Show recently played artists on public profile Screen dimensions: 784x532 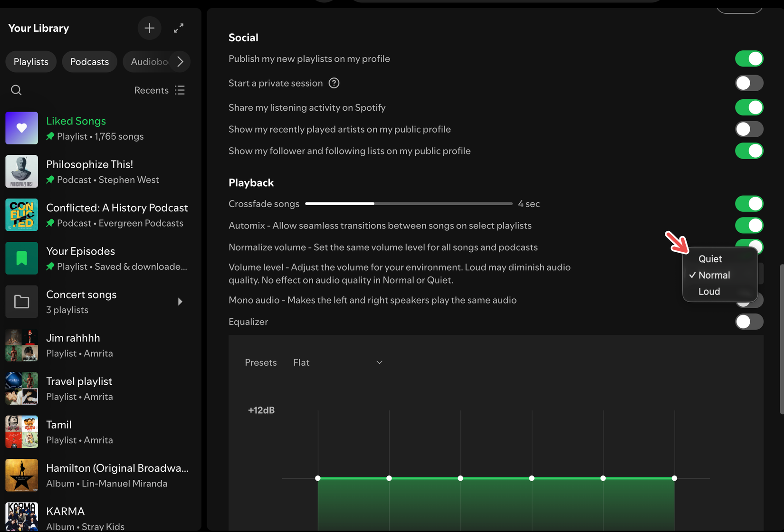coord(749,129)
